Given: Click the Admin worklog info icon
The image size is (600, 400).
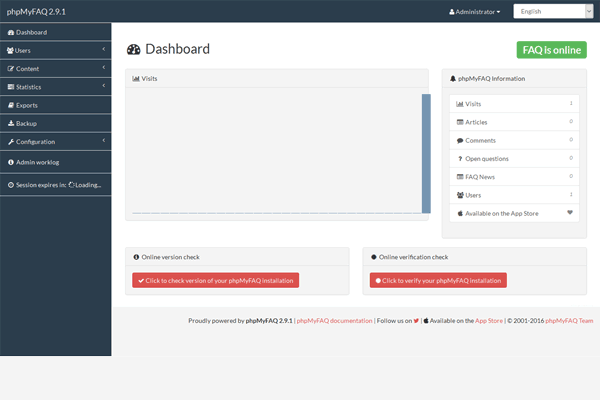Looking at the screenshot, I should click(x=11, y=162).
